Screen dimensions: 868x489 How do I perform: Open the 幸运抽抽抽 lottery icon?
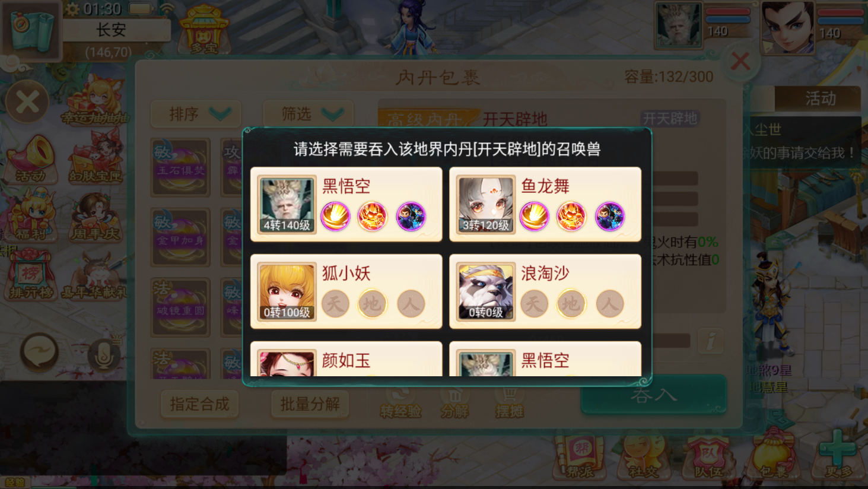[x=96, y=100]
